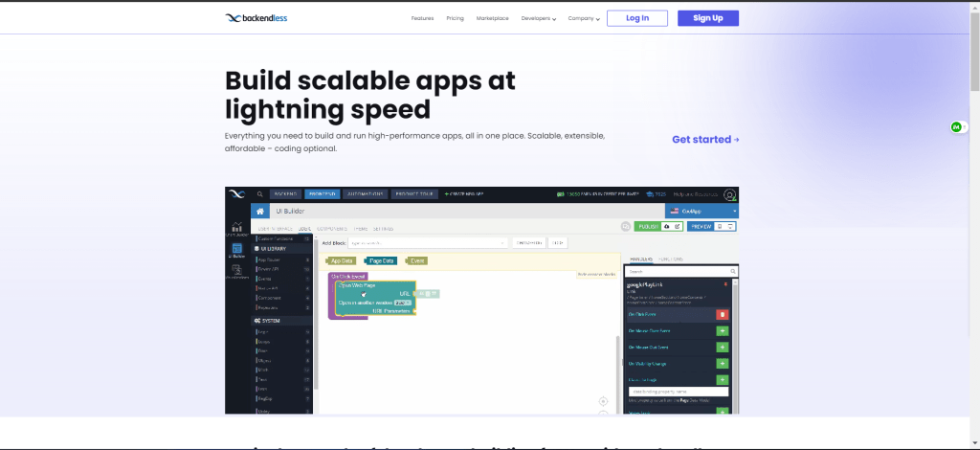Click the user profile avatar icon
Image resolution: width=980 pixels, height=450 pixels.
[x=729, y=195]
